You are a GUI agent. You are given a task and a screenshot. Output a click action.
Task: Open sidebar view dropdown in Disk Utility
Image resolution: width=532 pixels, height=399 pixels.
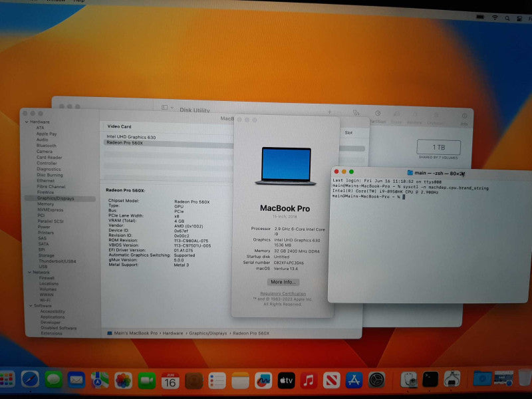point(168,108)
